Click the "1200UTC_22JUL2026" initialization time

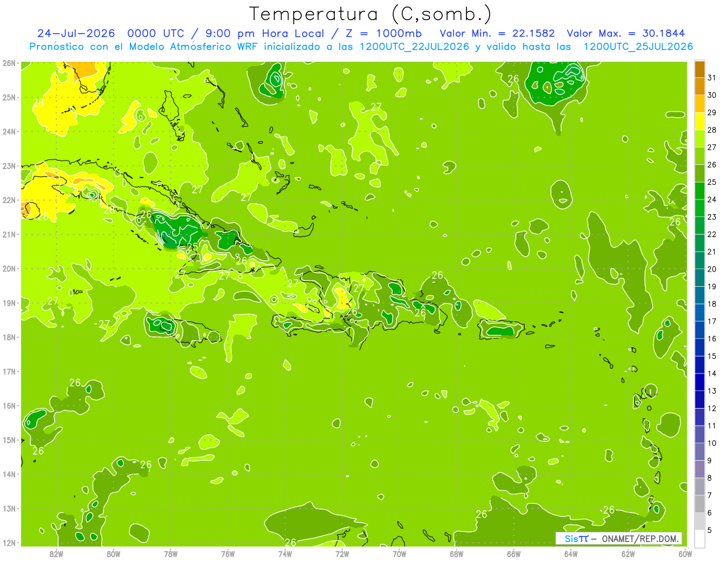tap(414, 47)
